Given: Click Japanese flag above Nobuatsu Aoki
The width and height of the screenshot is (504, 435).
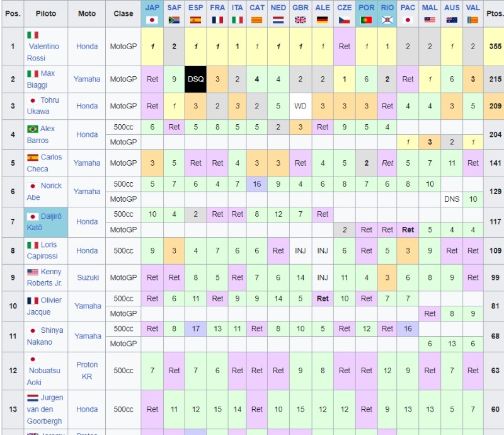Looking at the screenshot, I should click(33, 359).
